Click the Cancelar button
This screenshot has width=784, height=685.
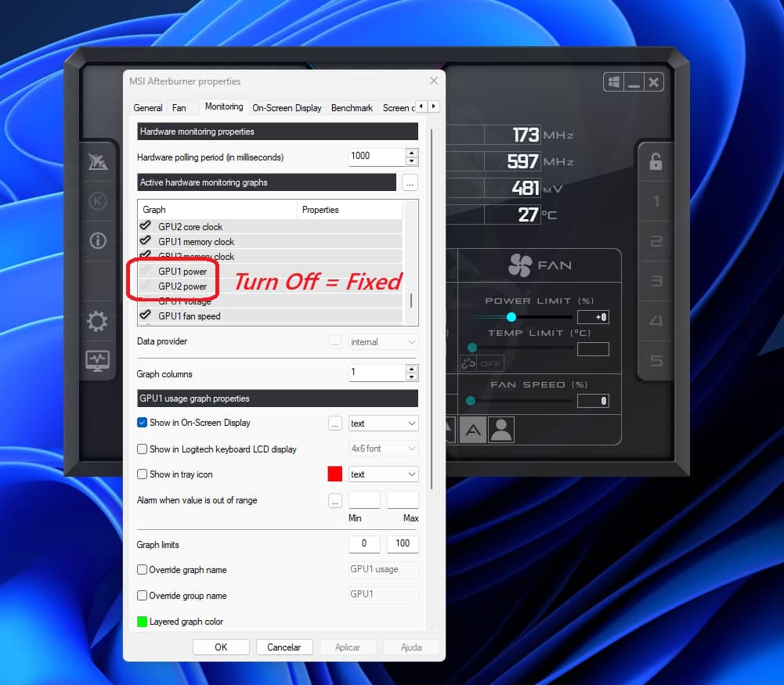click(284, 647)
